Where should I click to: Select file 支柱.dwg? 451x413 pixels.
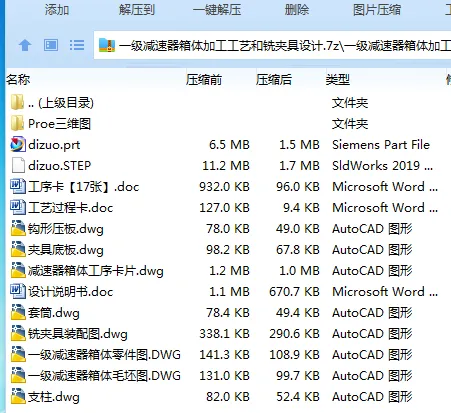(54, 397)
